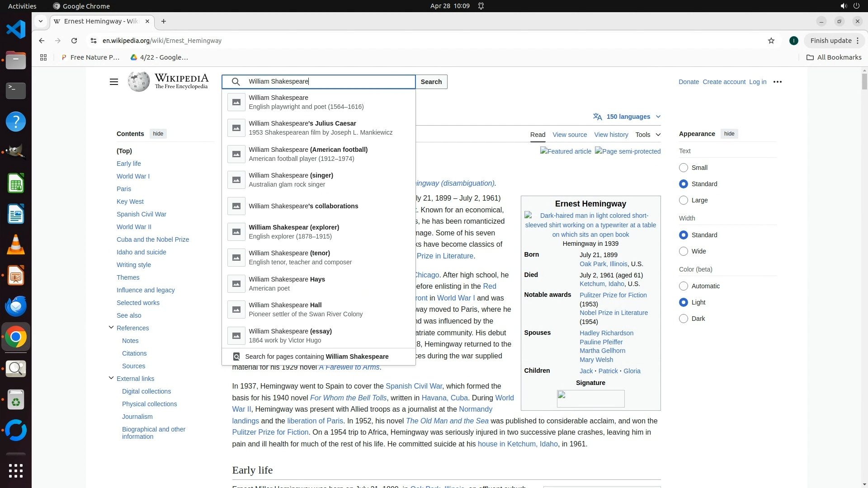Screen dimensions: 868x488
Task: Switch to View history tab
Action: click(x=611, y=135)
